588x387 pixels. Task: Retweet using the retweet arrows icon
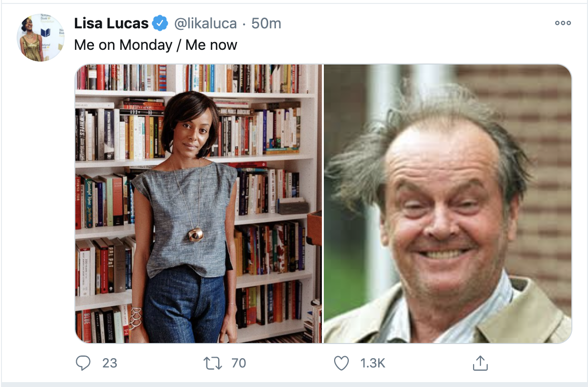tap(213, 363)
